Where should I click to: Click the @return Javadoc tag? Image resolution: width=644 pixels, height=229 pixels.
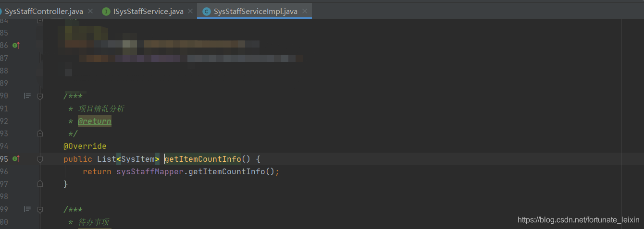[94, 121]
